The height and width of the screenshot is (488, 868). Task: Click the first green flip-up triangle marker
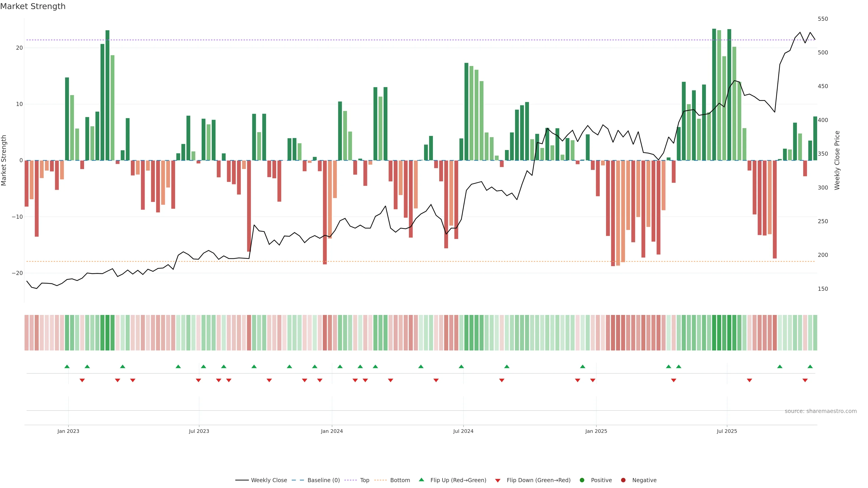tap(67, 366)
